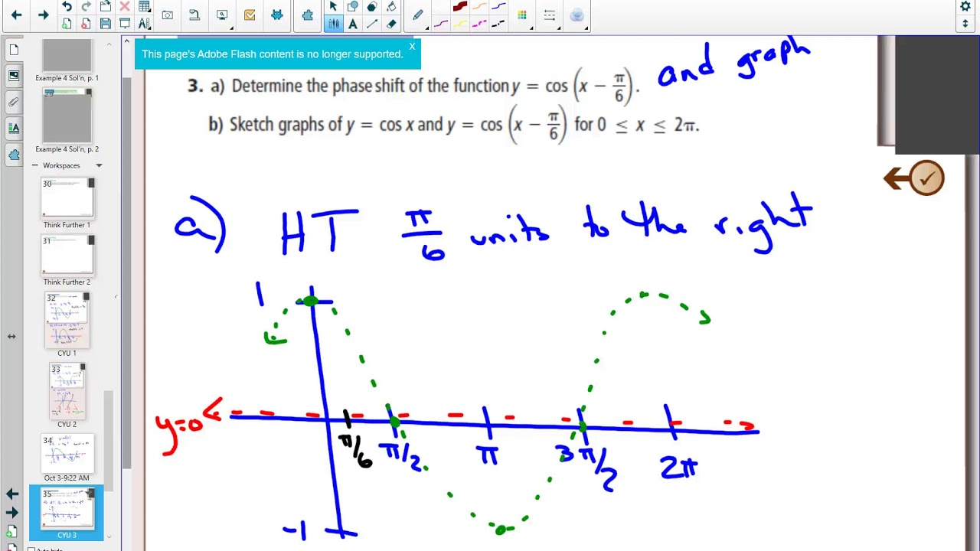
Task: Select the Line tool
Action: (x=372, y=24)
